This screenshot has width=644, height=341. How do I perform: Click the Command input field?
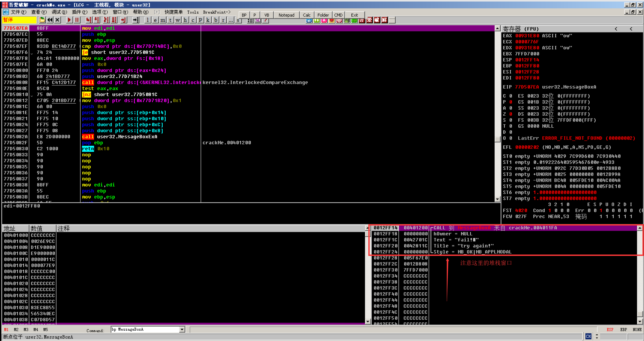pyautogui.click(x=145, y=329)
